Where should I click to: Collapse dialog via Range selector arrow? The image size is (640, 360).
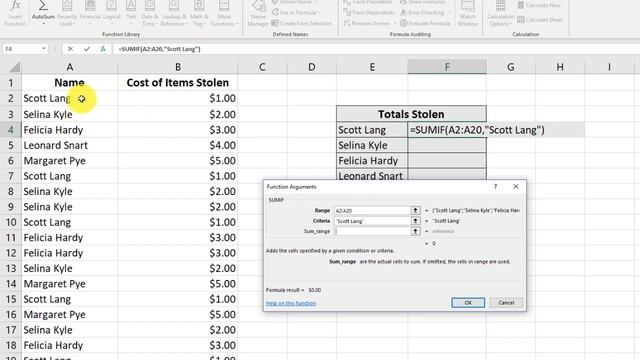(x=415, y=211)
